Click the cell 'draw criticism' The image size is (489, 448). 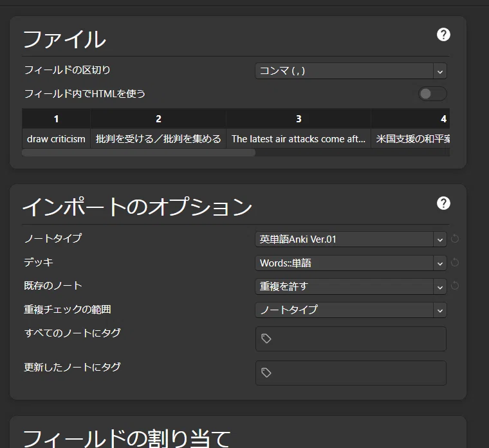tap(56, 138)
